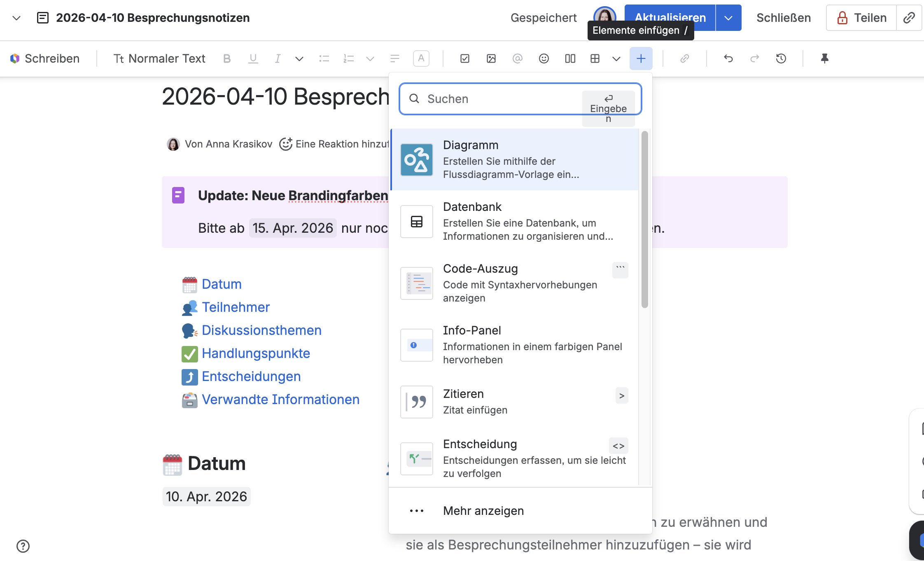924x561 pixels.
Task: Insert an action item checkbox
Action: 465,58
